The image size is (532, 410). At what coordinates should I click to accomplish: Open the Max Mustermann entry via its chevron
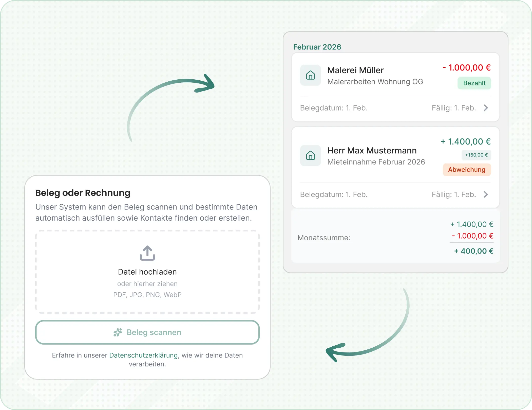tap(486, 194)
